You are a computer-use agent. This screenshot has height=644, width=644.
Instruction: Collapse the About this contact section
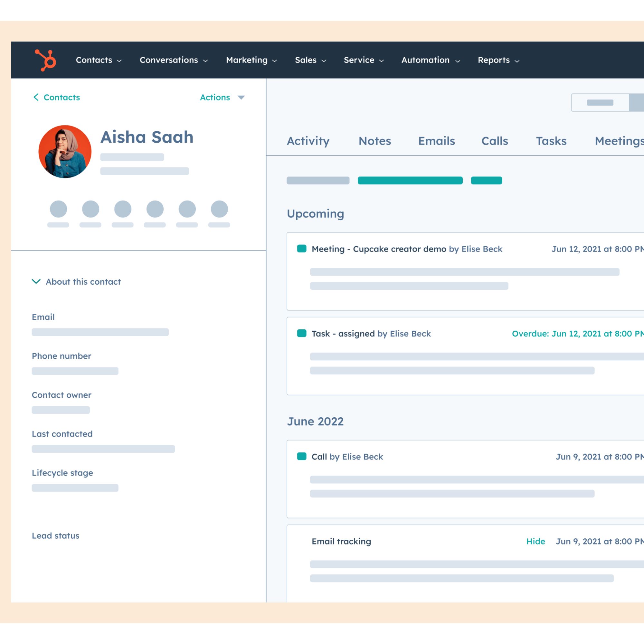pyautogui.click(x=36, y=281)
